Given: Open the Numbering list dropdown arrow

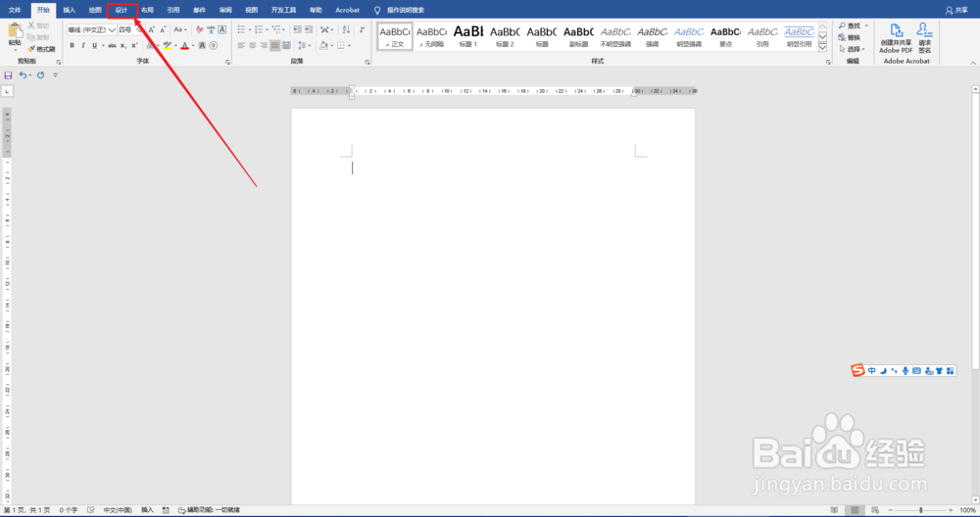Looking at the screenshot, I should tap(267, 29).
